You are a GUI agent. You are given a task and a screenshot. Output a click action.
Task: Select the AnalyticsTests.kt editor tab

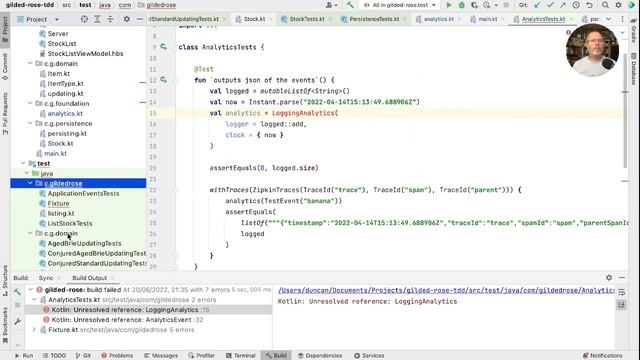543,19
